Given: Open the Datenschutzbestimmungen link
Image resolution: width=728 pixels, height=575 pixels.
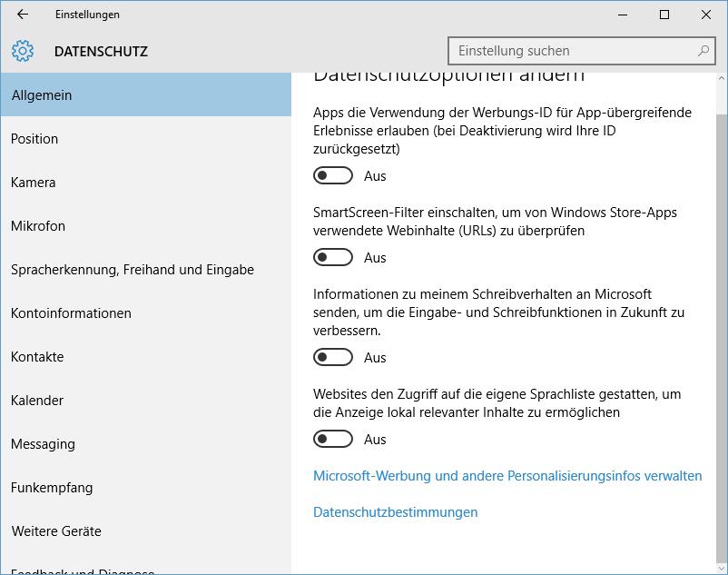Looking at the screenshot, I should click(x=395, y=511).
